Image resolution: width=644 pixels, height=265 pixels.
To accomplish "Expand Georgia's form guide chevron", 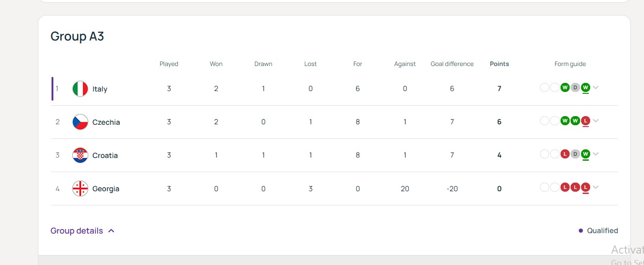I will click(x=596, y=187).
